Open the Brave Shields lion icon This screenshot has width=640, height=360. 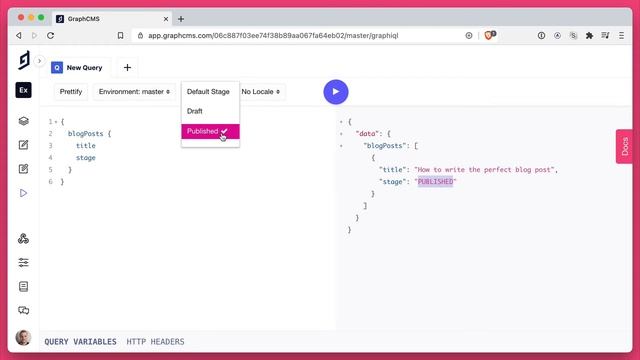pyautogui.click(x=489, y=35)
